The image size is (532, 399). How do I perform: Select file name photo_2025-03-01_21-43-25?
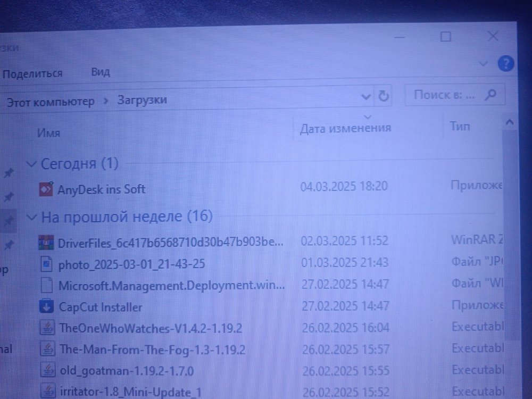click(131, 264)
